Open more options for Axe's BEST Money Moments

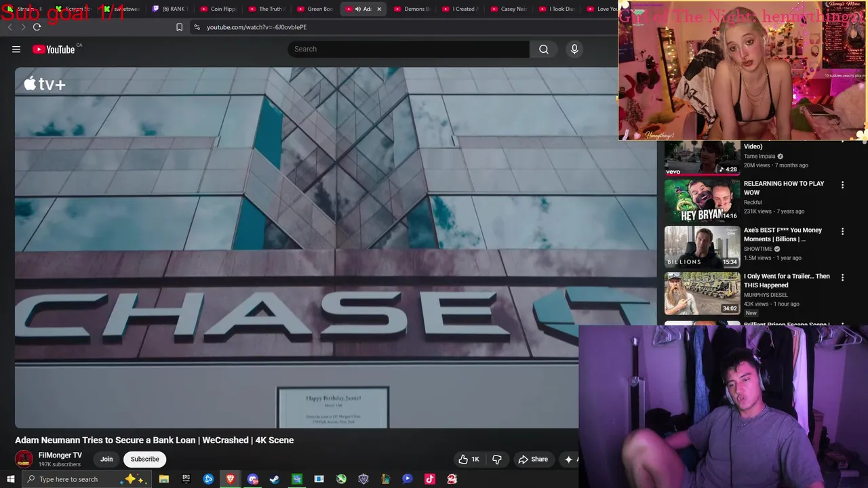coord(842,231)
